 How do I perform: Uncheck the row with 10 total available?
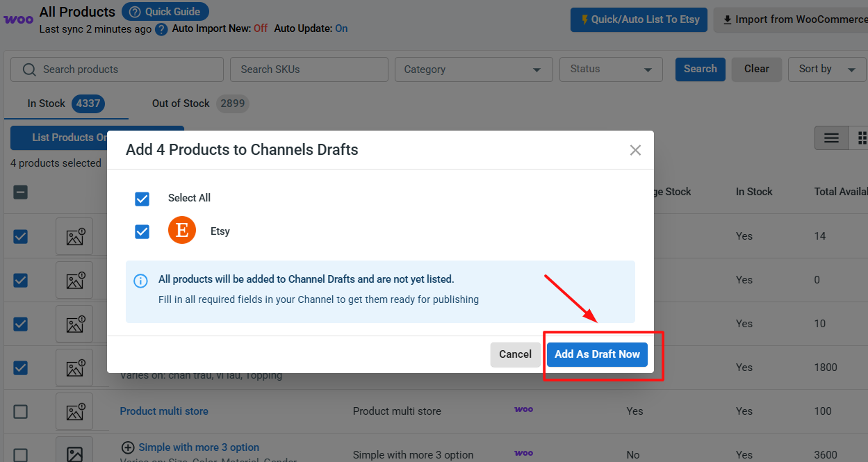click(21, 324)
